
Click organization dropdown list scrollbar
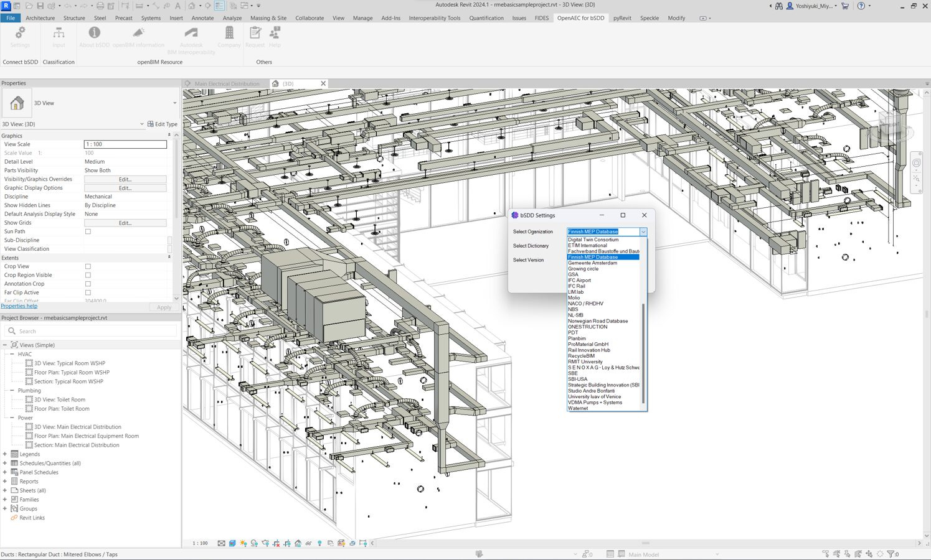tap(643, 353)
